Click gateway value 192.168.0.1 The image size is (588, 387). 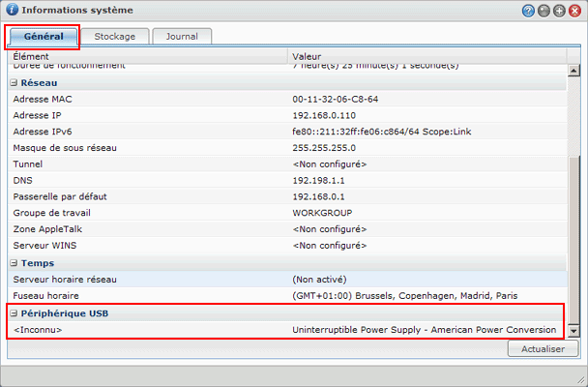click(318, 196)
